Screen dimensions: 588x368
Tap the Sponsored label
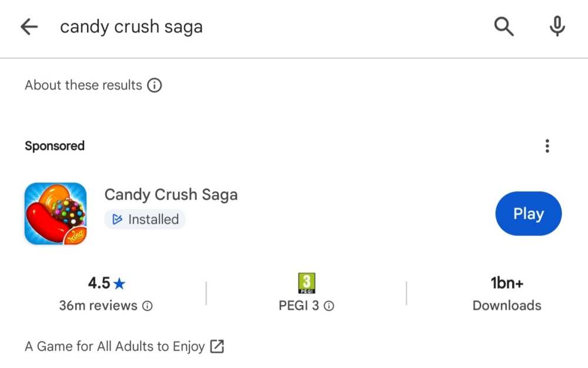(x=55, y=146)
